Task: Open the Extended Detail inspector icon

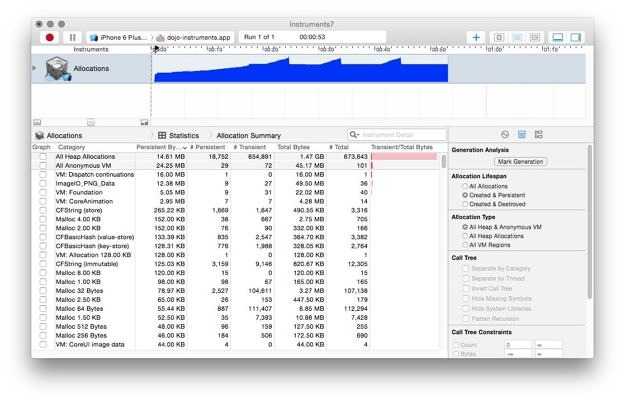Action: [537, 134]
